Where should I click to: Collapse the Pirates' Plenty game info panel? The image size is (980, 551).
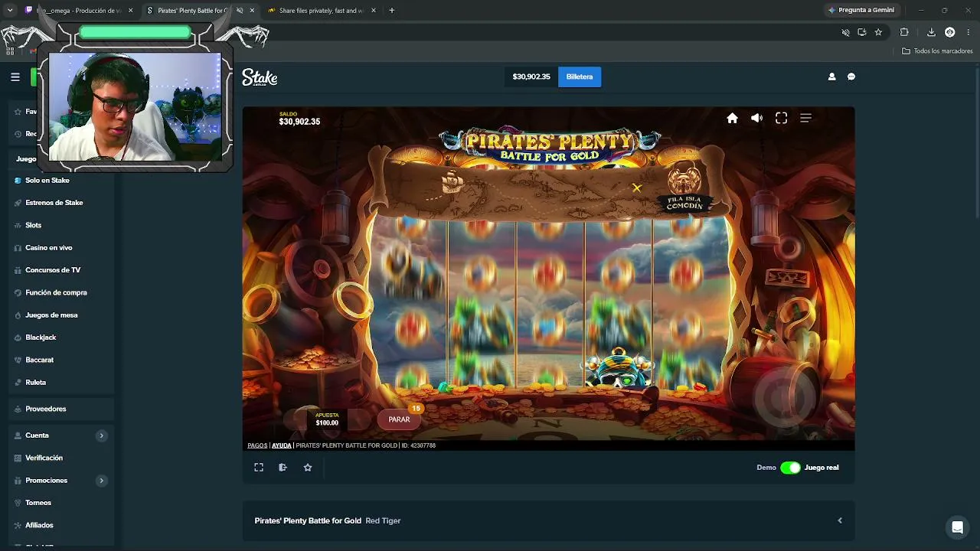[x=840, y=520]
